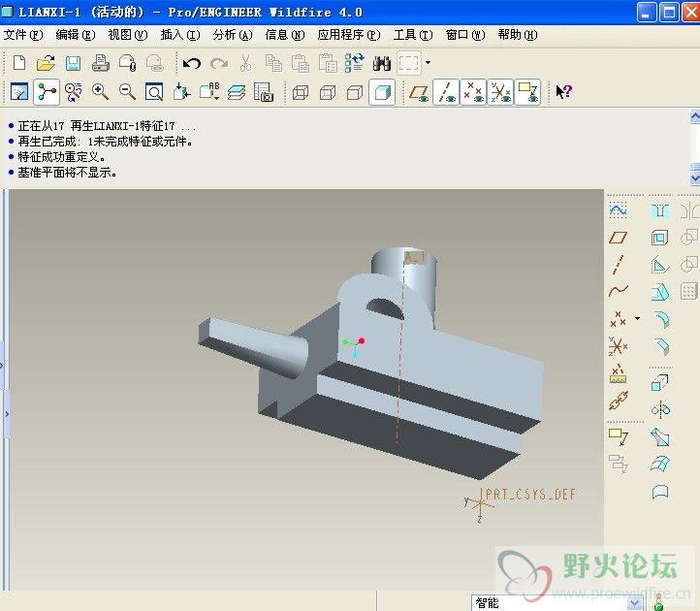700x611 pixels.
Task: Open selection box dropdown arrow
Action: [x=428, y=62]
